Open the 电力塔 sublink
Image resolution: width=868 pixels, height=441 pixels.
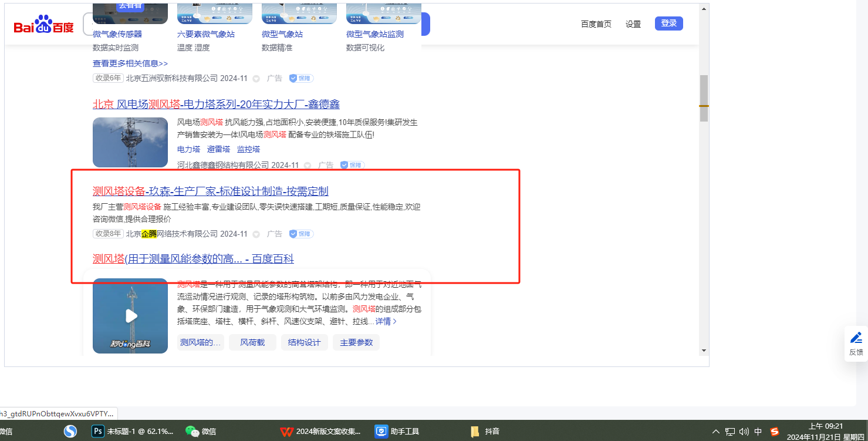(x=189, y=149)
